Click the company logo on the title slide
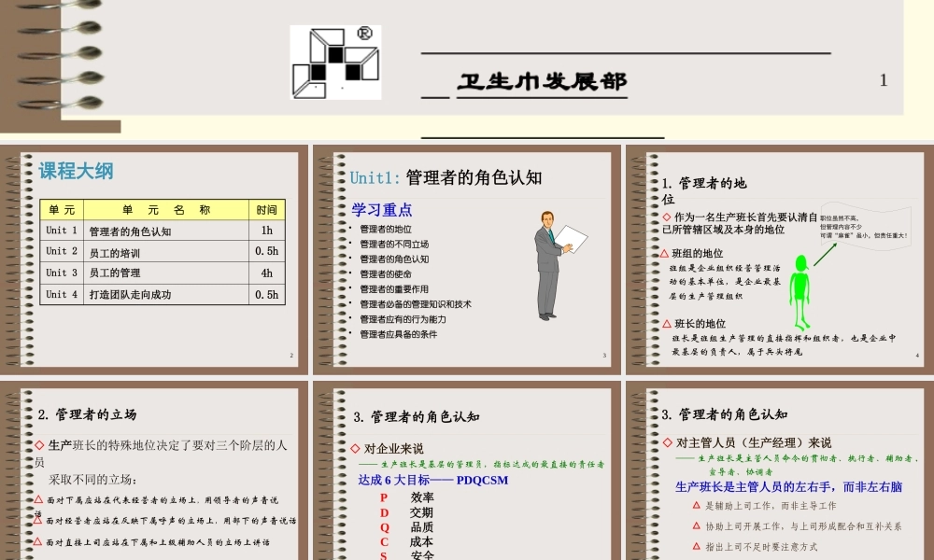 pyautogui.click(x=335, y=63)
